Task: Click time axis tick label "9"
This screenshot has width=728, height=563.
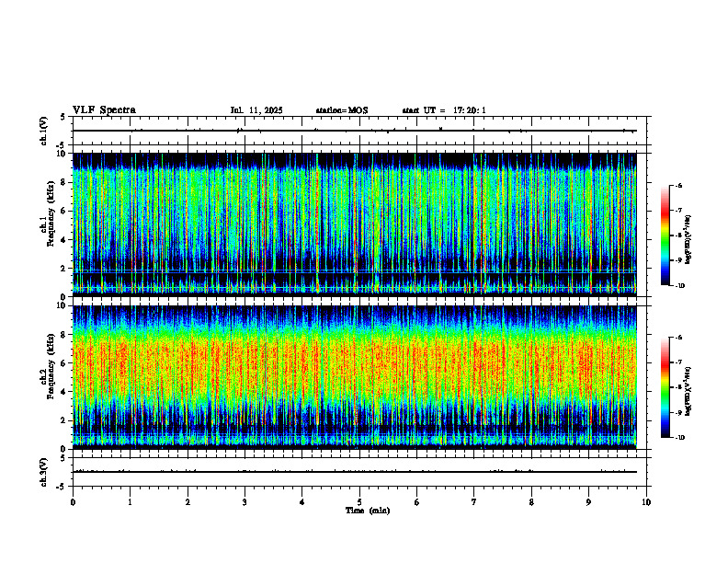Action: click(x=588, y=502)
